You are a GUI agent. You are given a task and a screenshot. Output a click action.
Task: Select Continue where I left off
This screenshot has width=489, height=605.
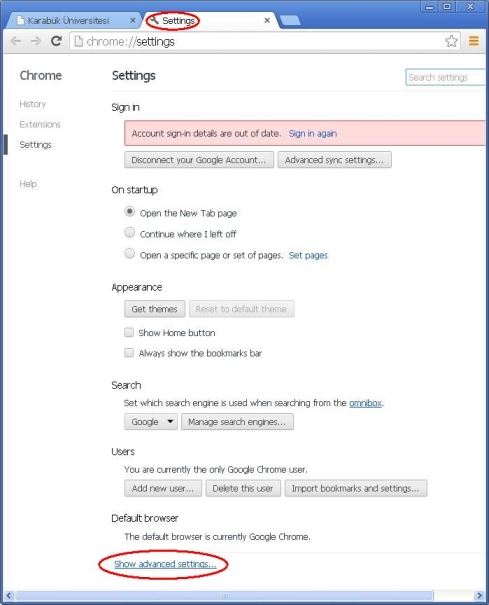pyautogui.click(x=130, y=232)
